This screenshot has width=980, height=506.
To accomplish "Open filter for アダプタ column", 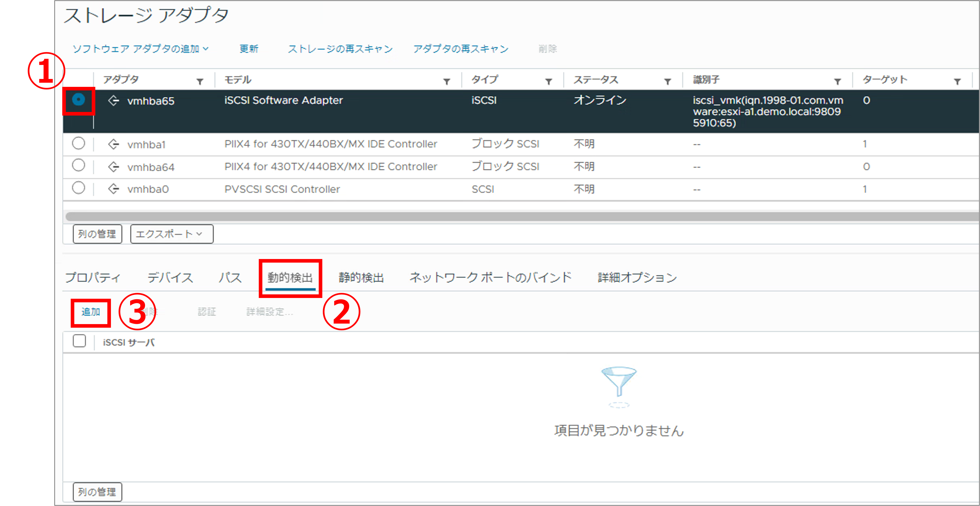I will pyautogui.click(x=200, y=81).
